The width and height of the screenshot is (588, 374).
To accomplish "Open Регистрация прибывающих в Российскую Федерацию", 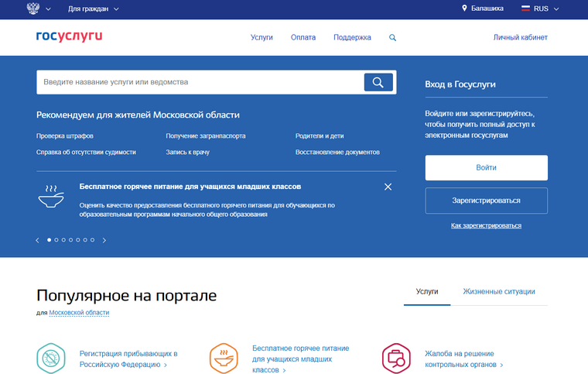I will 128,359.
